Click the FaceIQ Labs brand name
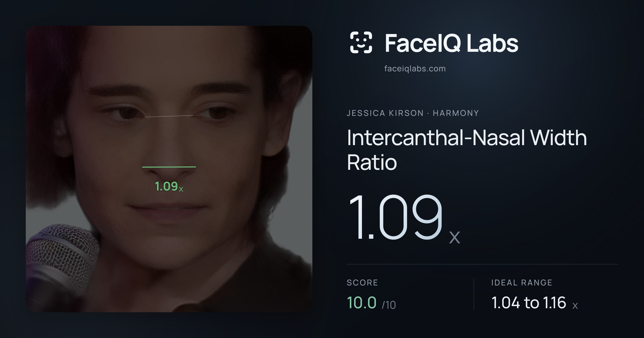The height and width of the screenshot is (338, 644). [451, 43]
